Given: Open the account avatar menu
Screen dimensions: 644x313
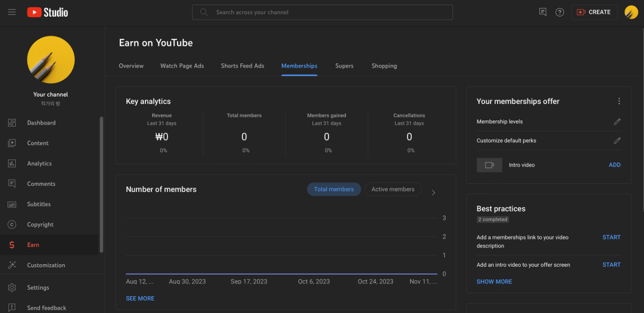Looking at the screenshot, I should pyautogui.click(x=631, y=12).
